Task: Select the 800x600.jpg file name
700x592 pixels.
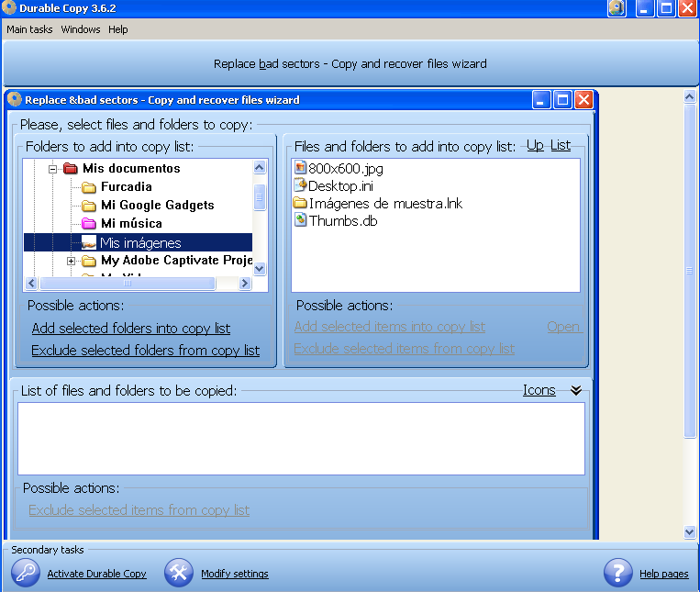Action: tap(346, 169)
